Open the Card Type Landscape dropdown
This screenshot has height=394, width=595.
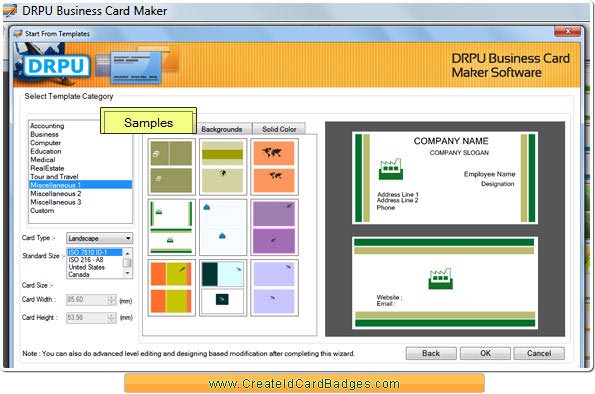(99, 238)
